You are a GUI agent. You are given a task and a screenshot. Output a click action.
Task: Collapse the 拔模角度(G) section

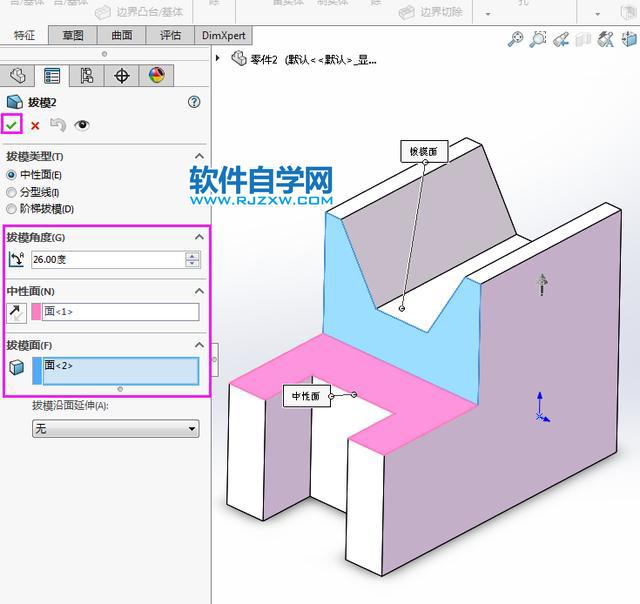(199, 237)
